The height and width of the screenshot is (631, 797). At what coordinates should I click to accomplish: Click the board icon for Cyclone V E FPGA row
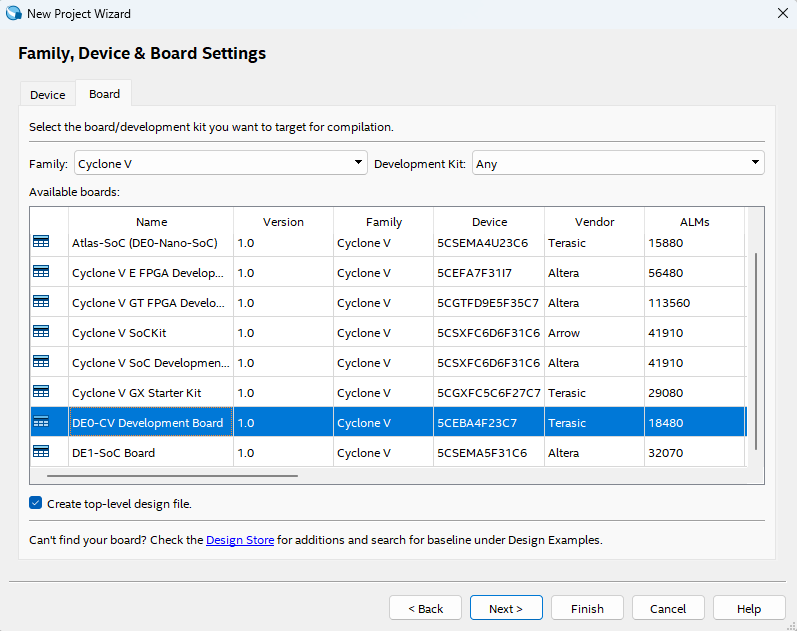[41, 272]
